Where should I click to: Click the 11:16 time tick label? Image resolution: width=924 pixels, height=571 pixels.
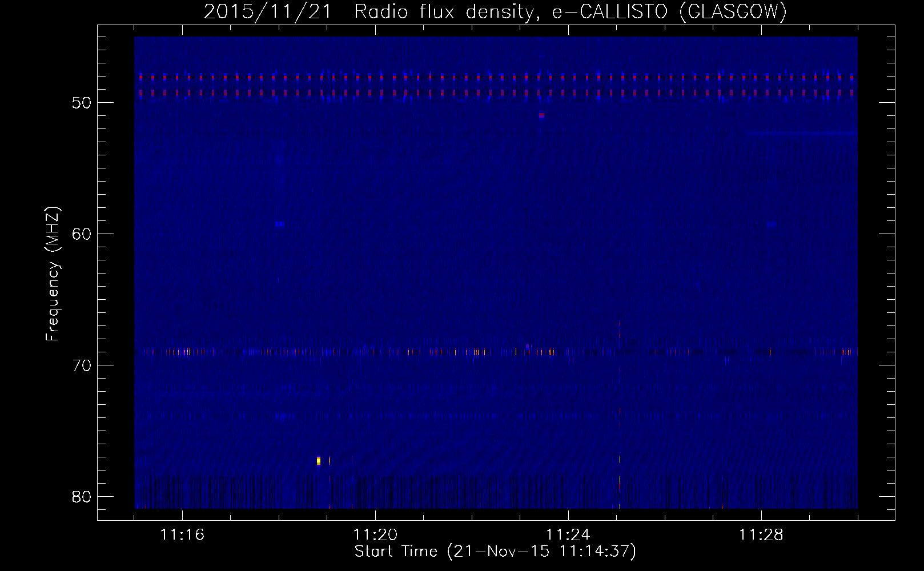tap(182, 535)
